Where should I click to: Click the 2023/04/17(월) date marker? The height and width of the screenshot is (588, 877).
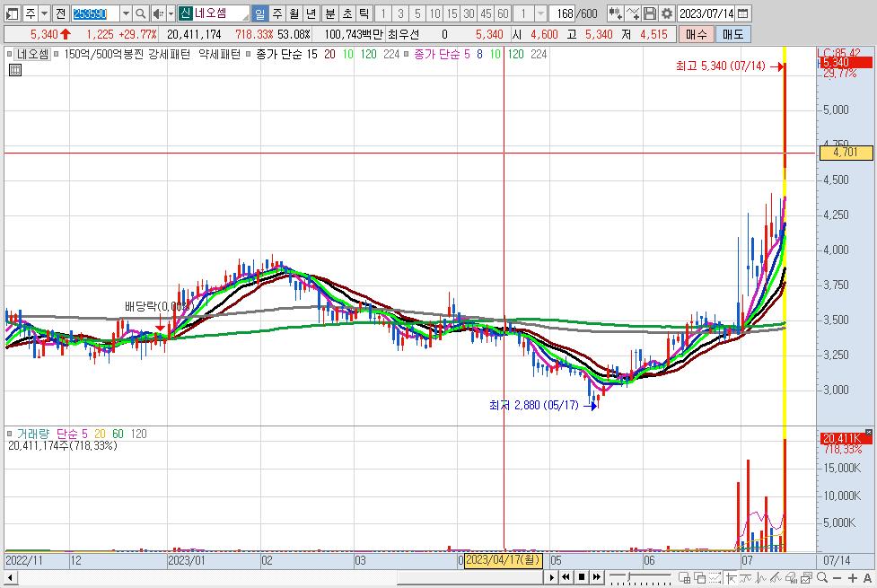pos(503,560)
